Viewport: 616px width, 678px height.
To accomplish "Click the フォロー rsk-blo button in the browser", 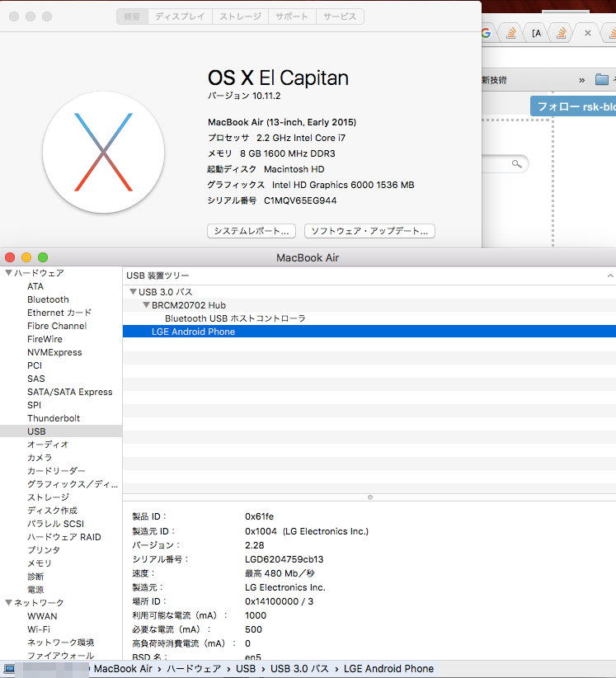I will (573, 106).
